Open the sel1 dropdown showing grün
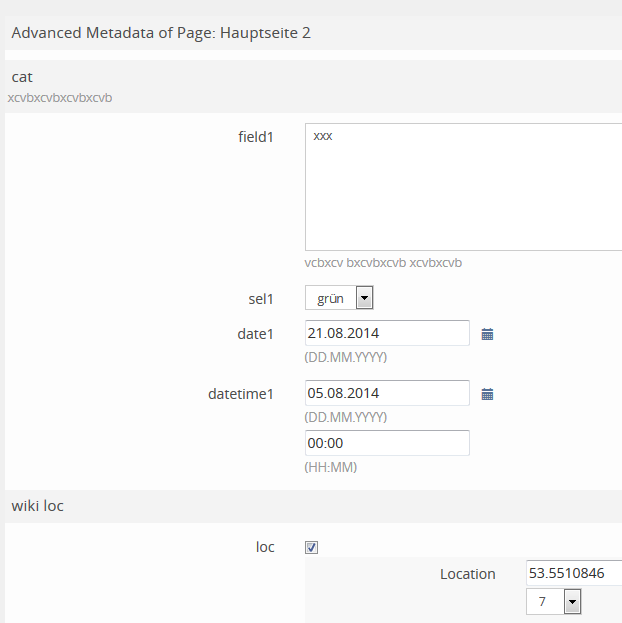 (x=339, y=298)
